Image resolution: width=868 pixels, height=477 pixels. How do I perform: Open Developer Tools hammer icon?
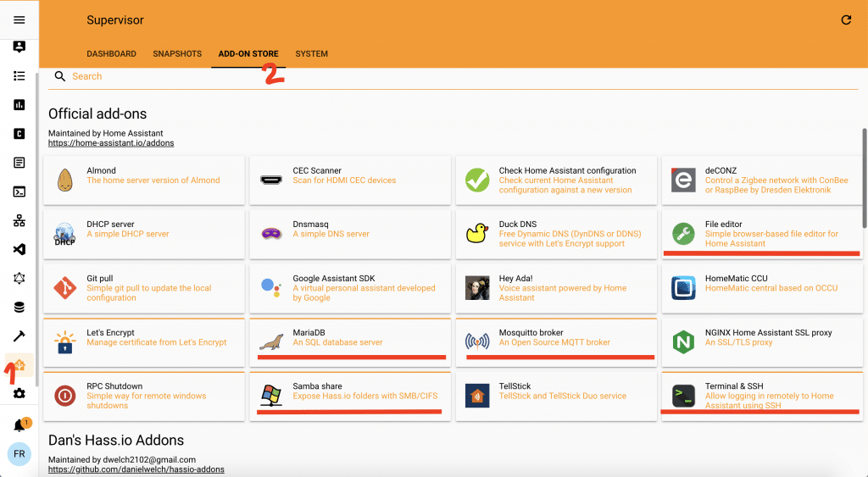pos(19,336)
